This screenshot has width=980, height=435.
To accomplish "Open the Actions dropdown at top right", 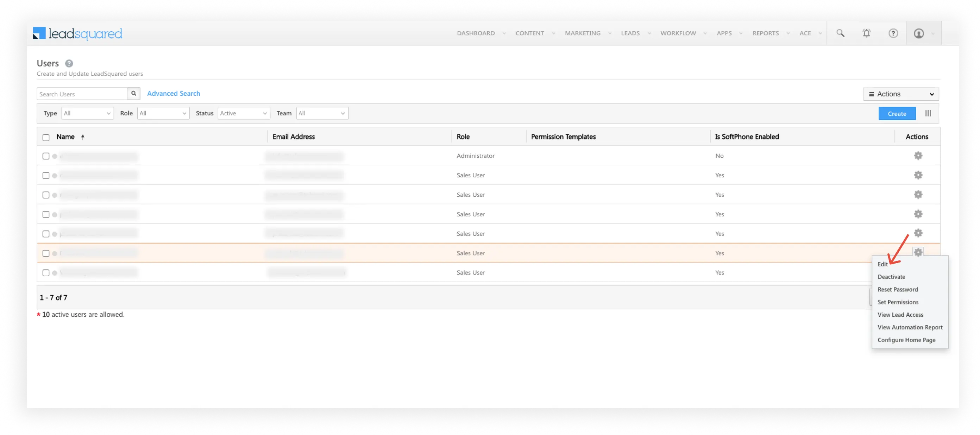I will click(901, 94).
